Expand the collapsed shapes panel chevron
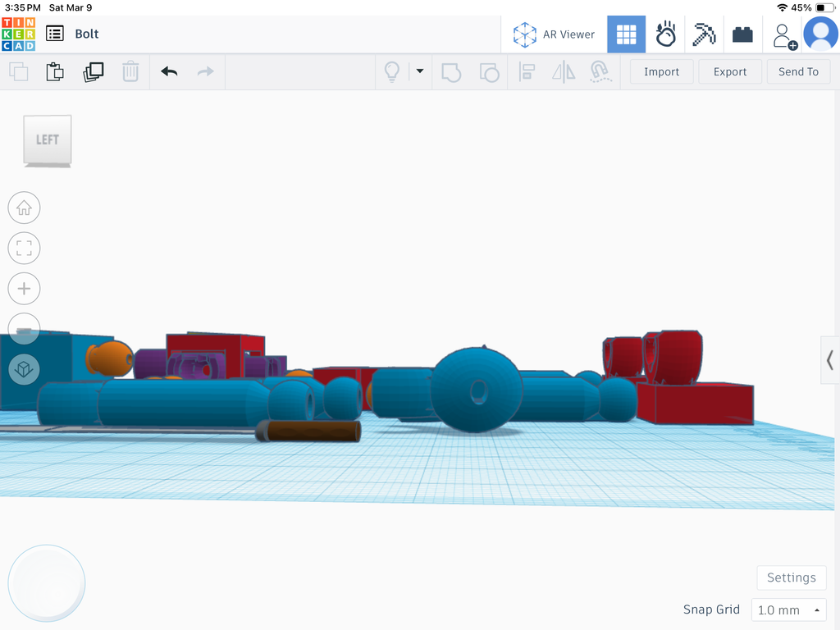The width and height of the screenshot is (840, 630). 830,360
